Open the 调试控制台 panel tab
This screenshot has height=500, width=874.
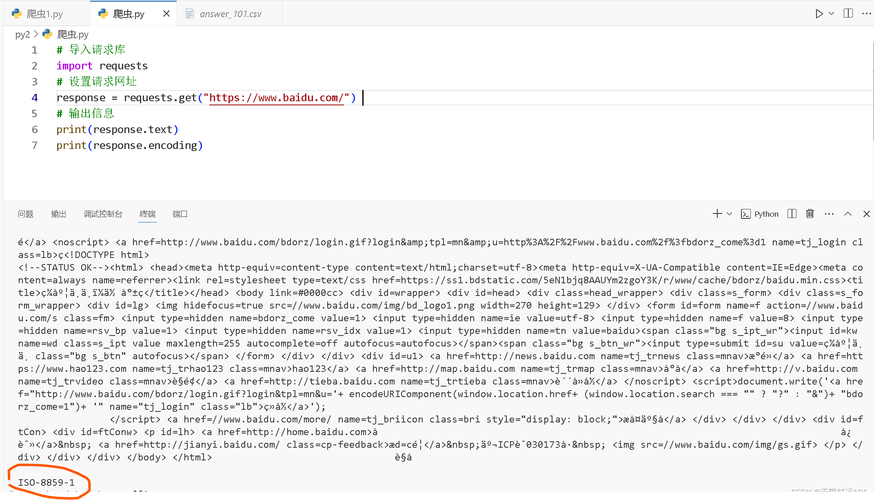103,214
